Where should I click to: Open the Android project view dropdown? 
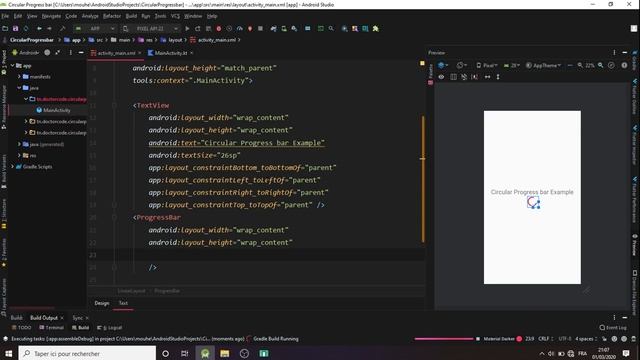[x=25, y=53]
